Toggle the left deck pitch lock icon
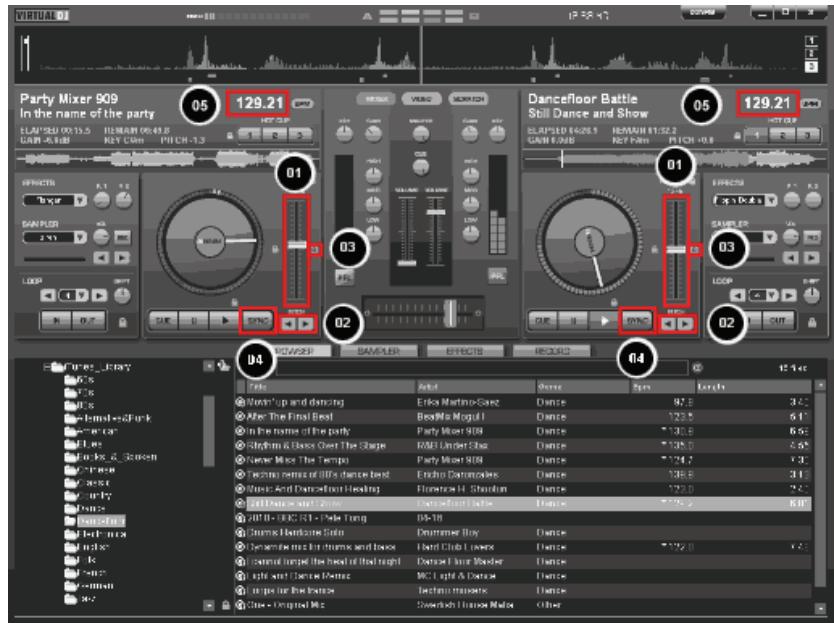The height and width of the screenshot is (623, 834). click(x=275, y=248)
